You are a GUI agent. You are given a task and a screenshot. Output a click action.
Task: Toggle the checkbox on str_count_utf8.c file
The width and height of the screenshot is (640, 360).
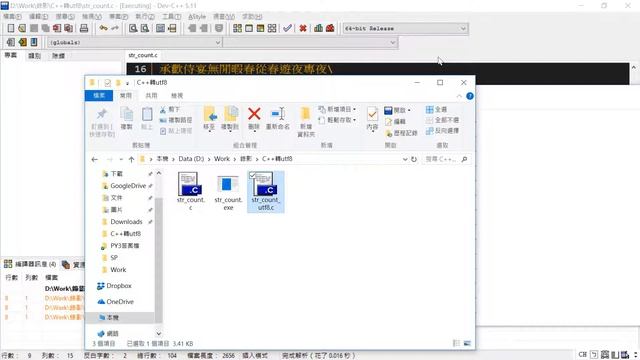pyautogui.click(x=252, y=175)
